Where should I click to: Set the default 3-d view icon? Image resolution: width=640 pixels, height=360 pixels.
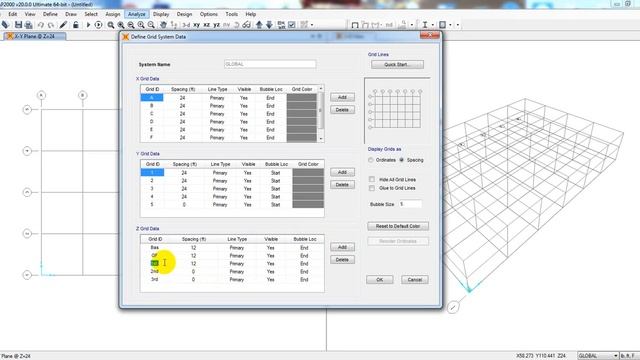pos(186,25)
